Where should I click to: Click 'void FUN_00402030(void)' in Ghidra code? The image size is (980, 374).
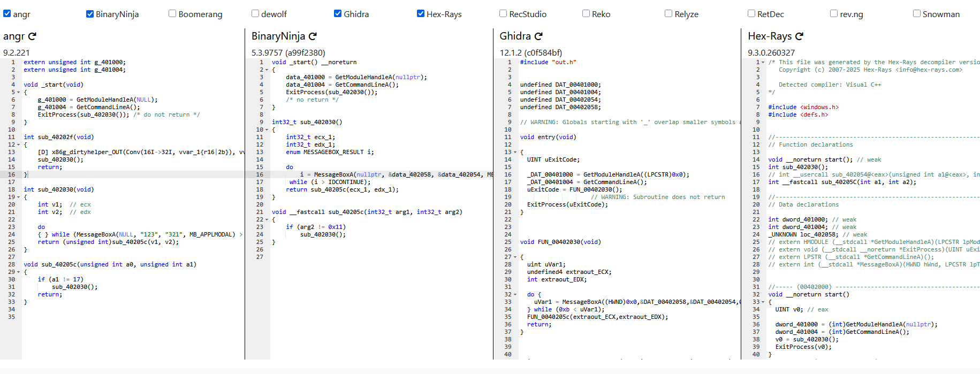pos(560,242)
